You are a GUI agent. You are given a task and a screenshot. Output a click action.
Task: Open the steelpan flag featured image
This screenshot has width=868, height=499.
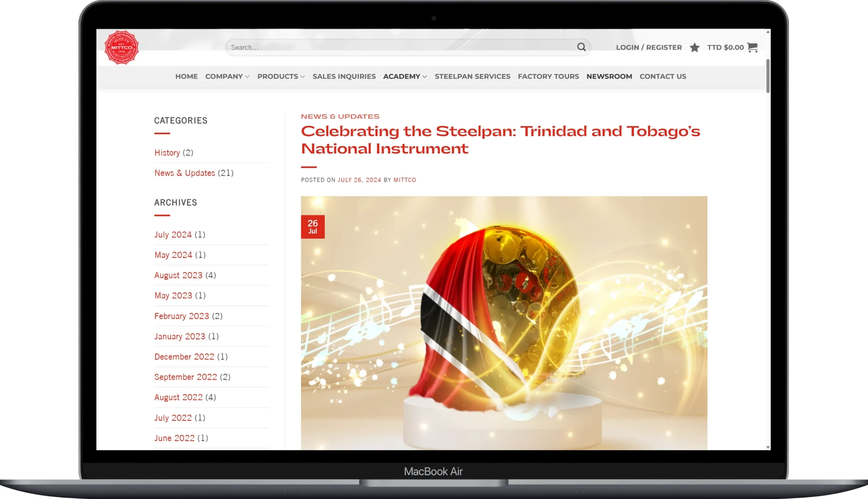click(x=504, y=322)
